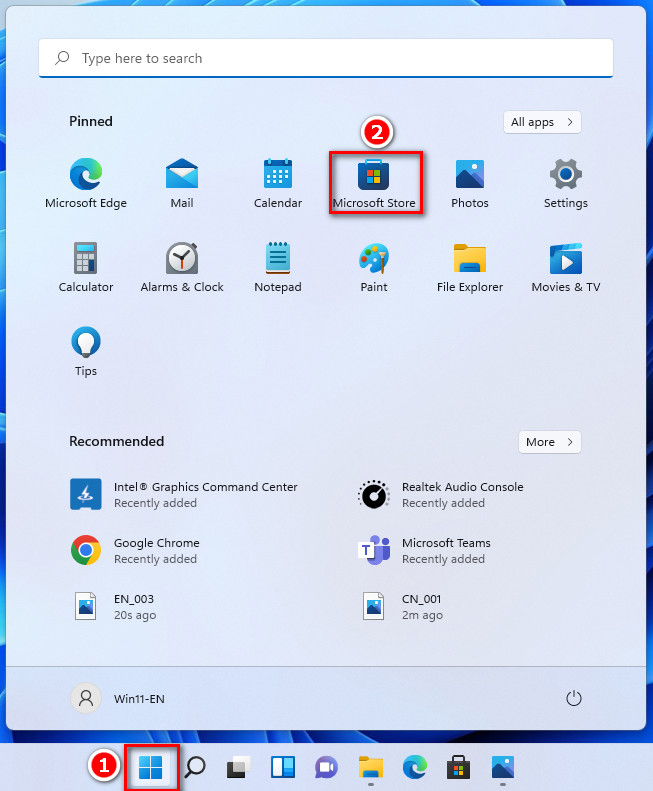653x791 pixels.
Task: Show More recommended items
Action: tap(550, 442)
